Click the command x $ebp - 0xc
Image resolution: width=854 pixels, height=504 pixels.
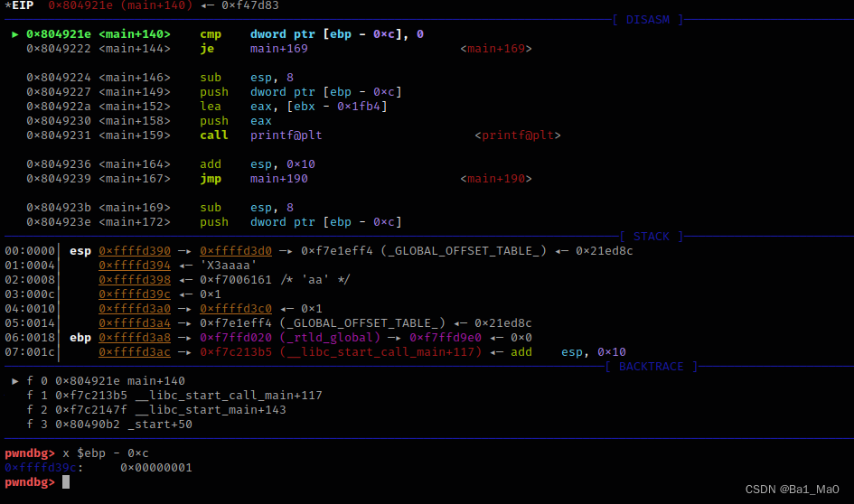coord(106,453)
